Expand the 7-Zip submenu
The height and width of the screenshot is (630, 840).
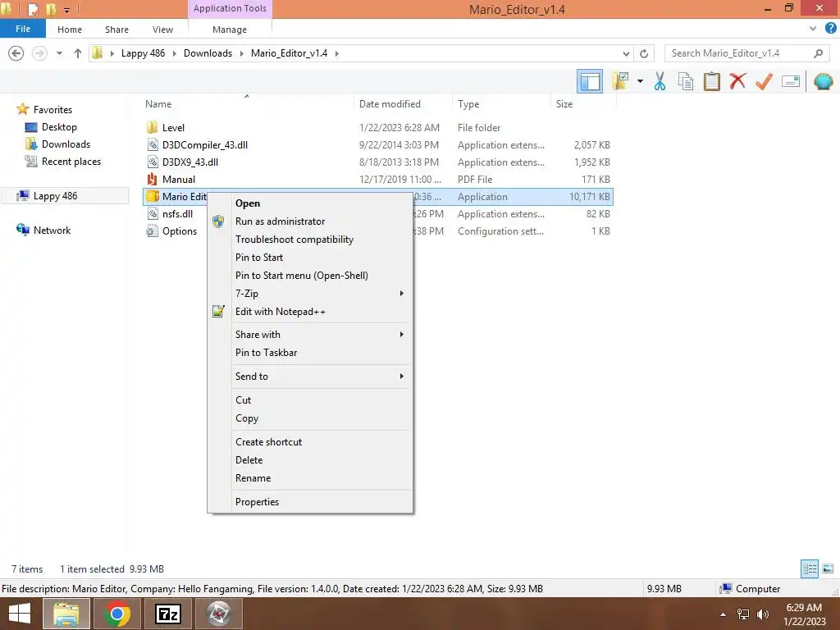(310, 294)
